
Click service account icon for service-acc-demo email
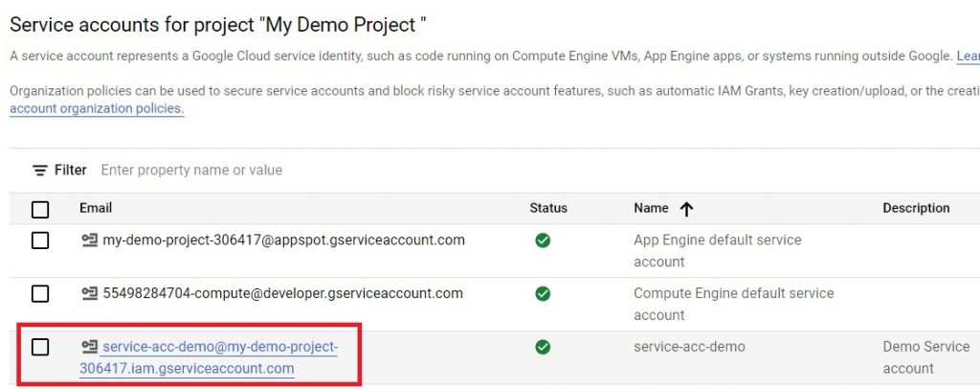(x=90, y=347)
